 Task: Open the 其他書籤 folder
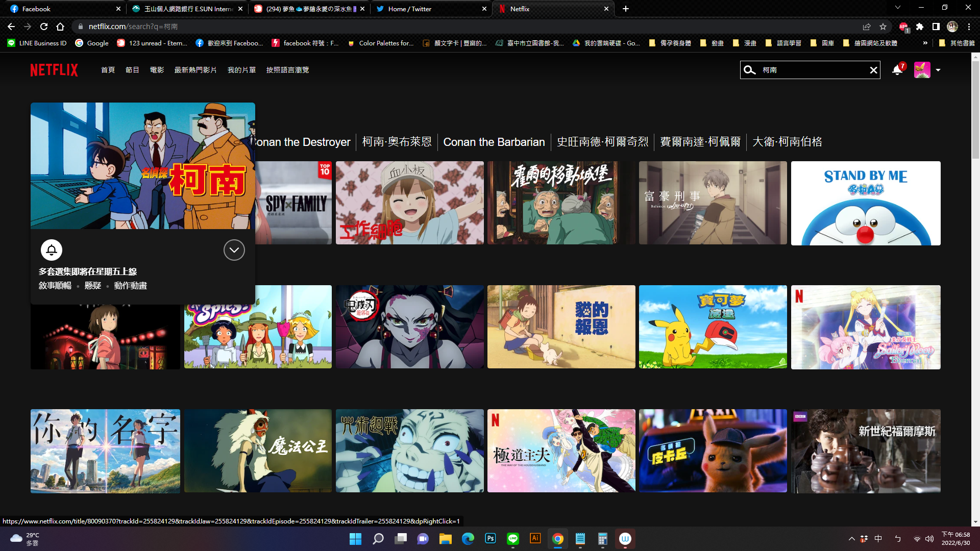coord(957,43)
